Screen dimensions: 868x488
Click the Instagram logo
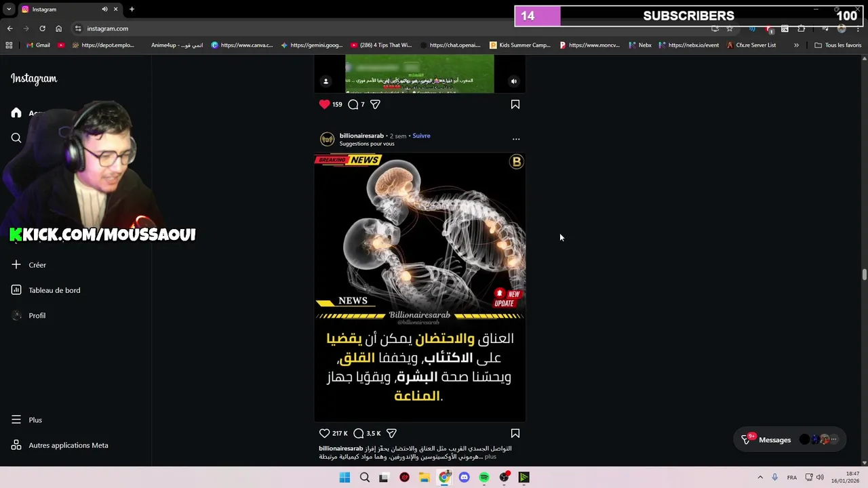pyautogui.click(x=34, y=79)
